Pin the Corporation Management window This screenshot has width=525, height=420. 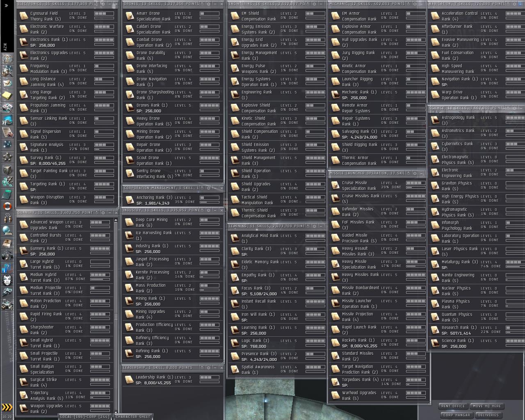203,188
